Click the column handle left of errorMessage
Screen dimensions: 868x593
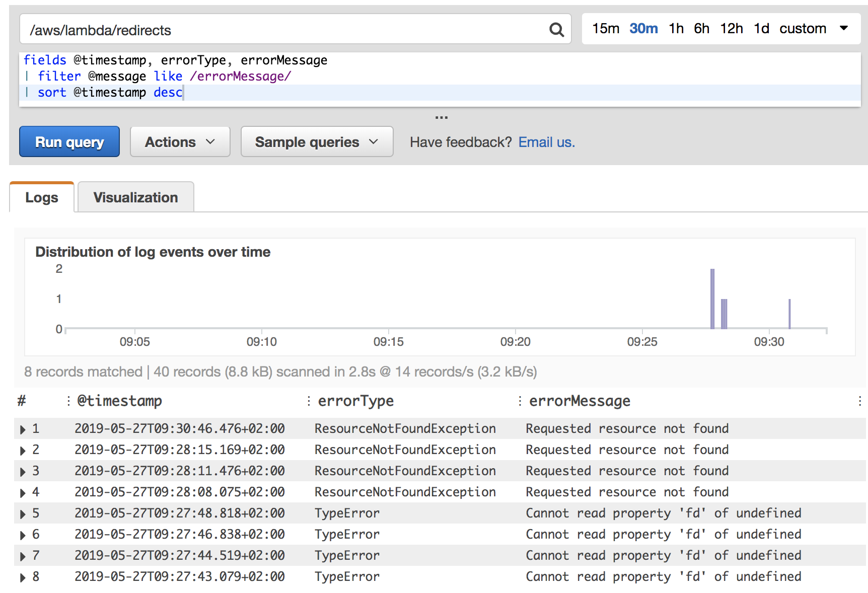coord(520,401)
